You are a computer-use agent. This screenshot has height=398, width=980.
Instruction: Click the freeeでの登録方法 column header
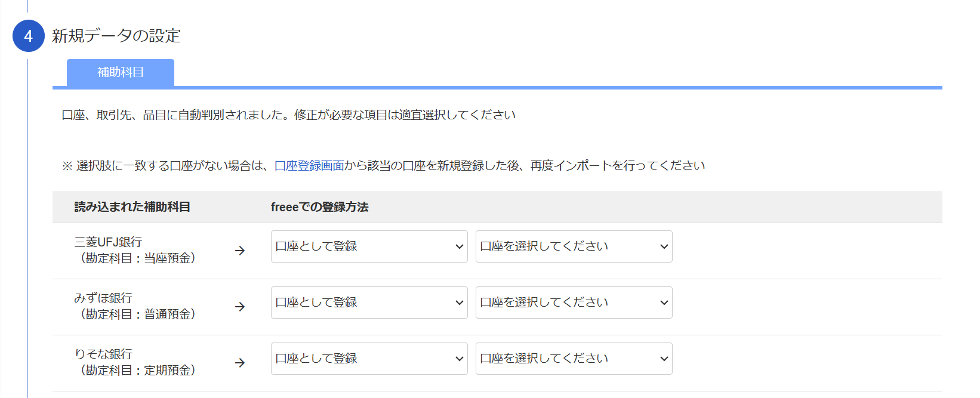319,207
